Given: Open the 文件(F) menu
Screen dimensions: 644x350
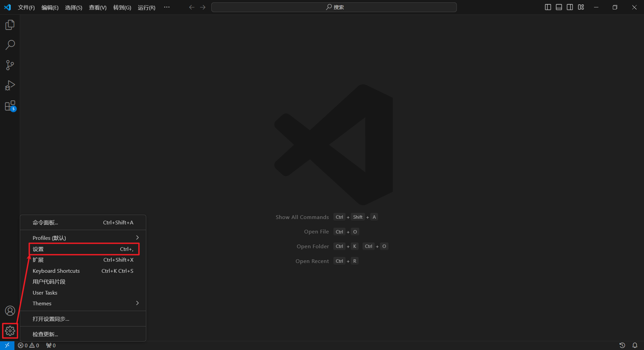Looking at the screenshot, I should click(26, 7).
